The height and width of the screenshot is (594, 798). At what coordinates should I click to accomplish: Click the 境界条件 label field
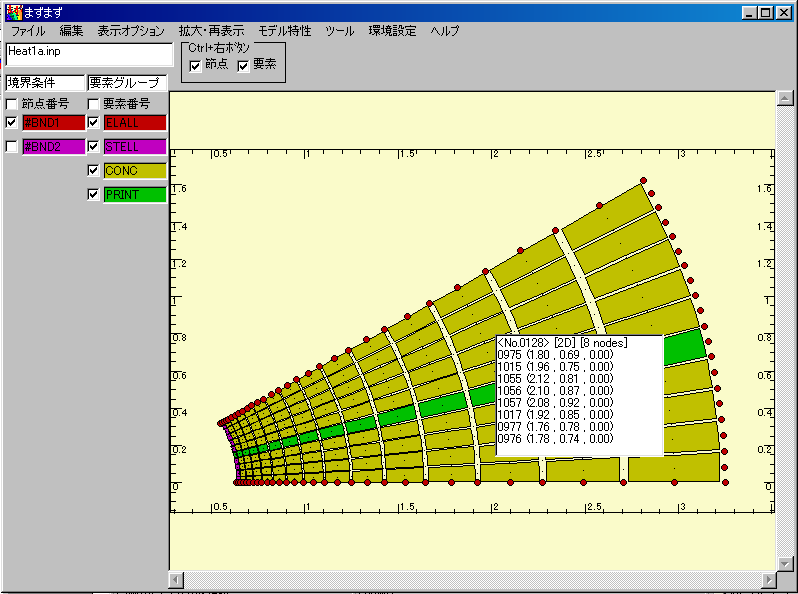(43, 83)
